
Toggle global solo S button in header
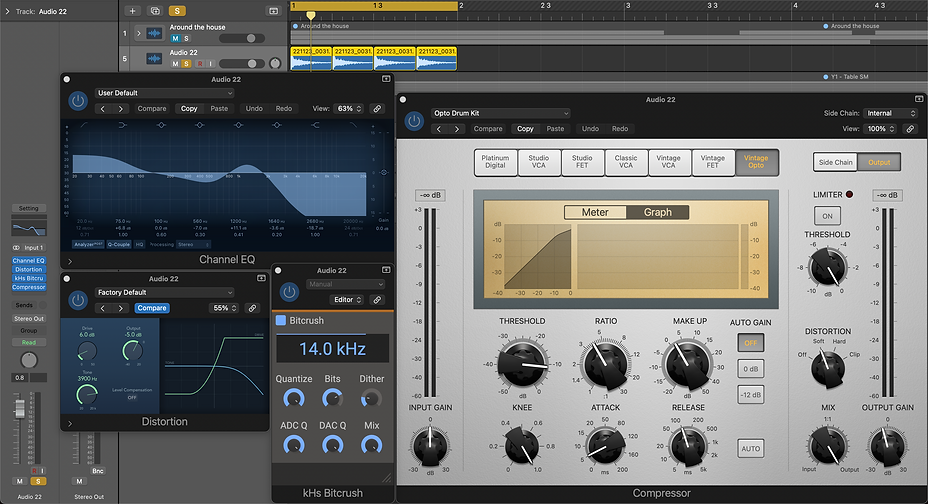click(177, 11)
